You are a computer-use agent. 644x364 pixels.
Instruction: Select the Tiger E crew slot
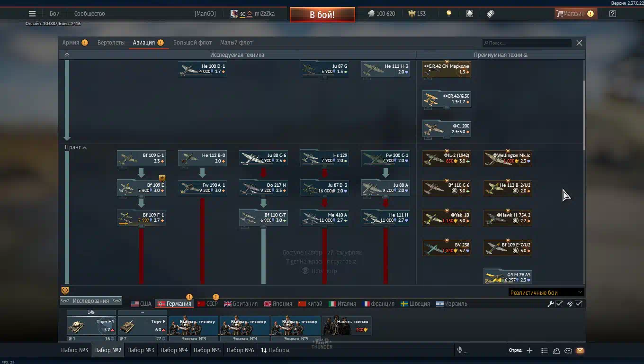point(143,326)
